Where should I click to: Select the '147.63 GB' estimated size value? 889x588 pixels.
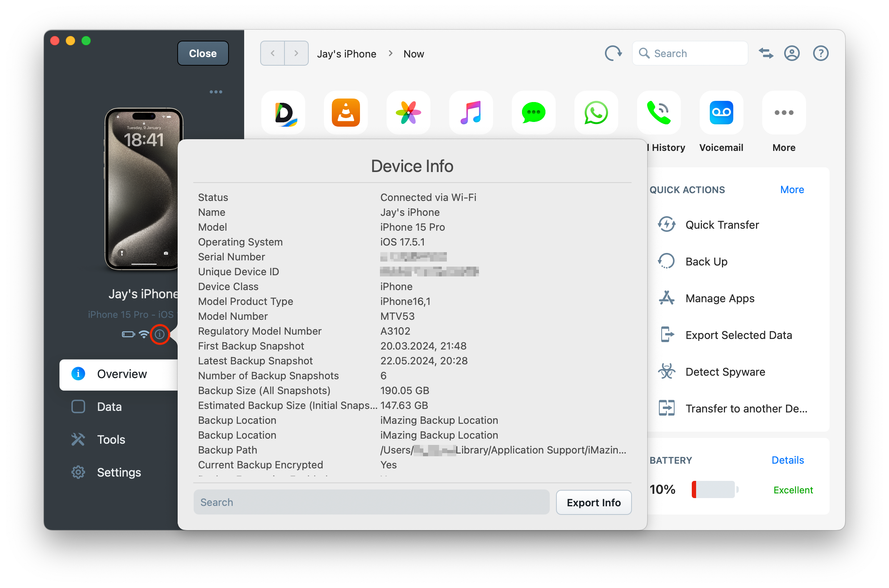404,405
